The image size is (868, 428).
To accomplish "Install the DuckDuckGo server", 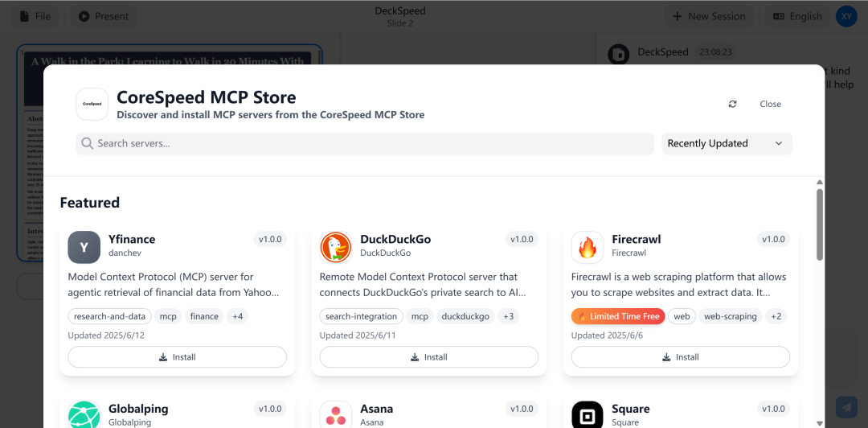I will (x=429, y=357).
